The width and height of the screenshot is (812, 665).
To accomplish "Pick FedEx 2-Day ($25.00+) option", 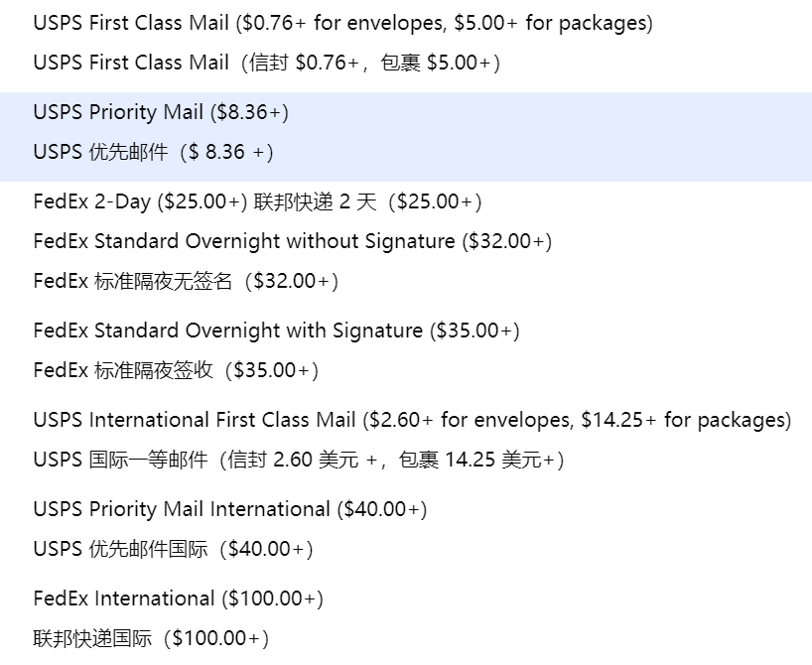I will [139, 201].
